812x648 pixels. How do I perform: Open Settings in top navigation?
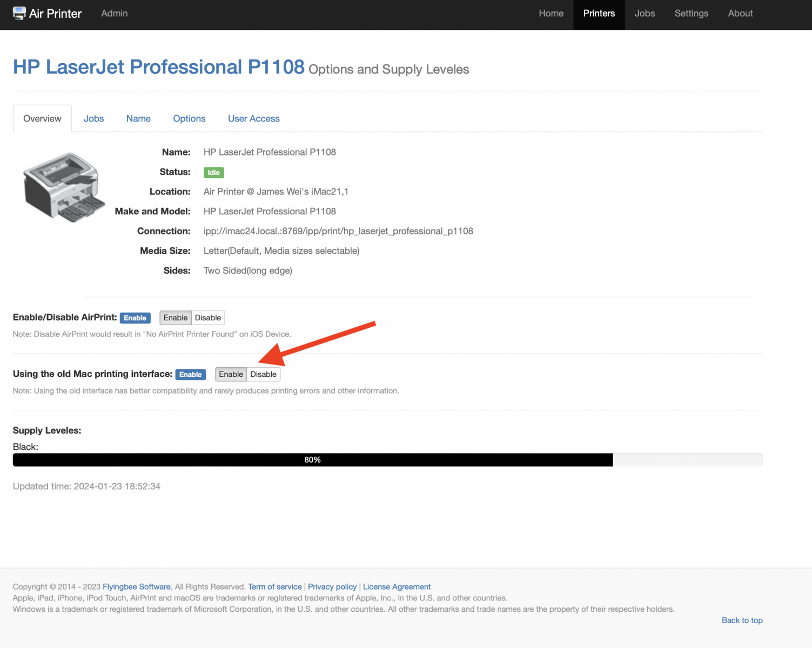pos(691,13)
